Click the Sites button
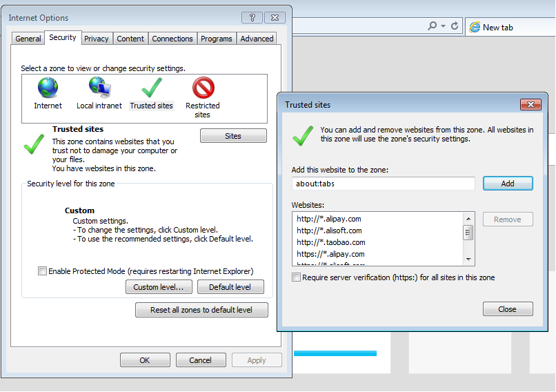The width and height of the screenshot is (556, 392). coord(233,136)
